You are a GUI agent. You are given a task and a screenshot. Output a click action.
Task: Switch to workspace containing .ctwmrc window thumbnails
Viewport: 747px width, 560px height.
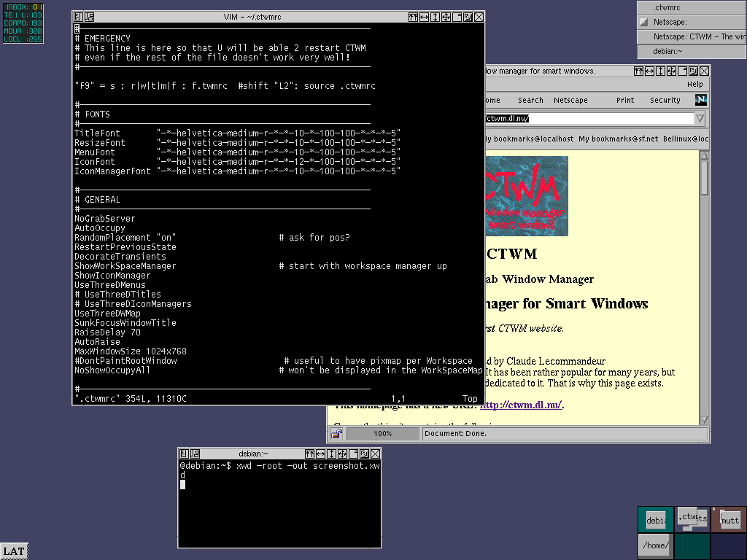point(692,519)
